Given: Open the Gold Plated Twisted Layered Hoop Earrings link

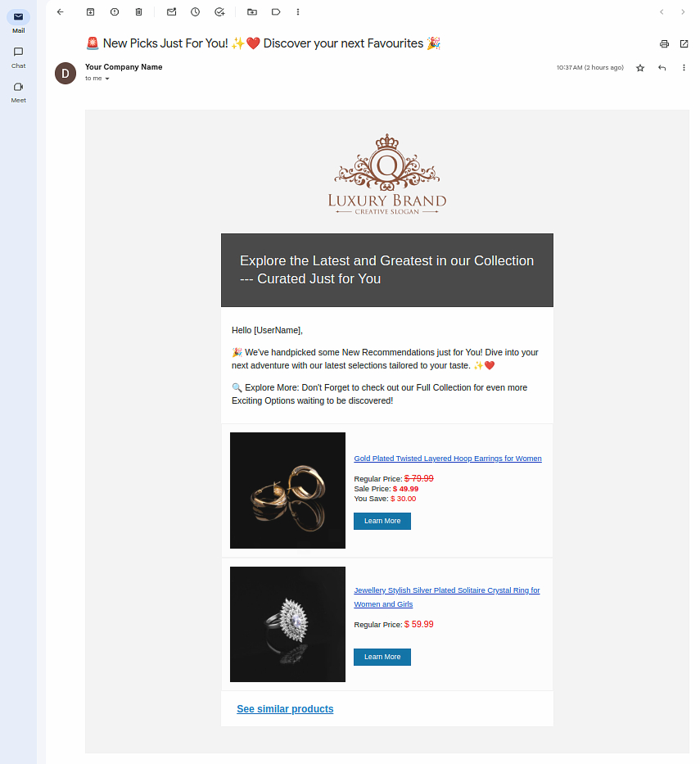Looking at the screenshot, I should coord(448,459).
